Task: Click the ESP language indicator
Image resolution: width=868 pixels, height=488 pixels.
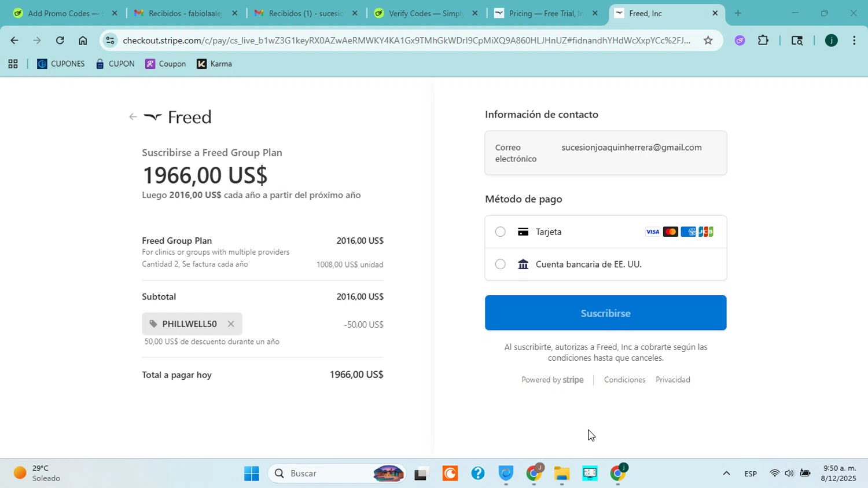Action: click(x=751, y=474)
